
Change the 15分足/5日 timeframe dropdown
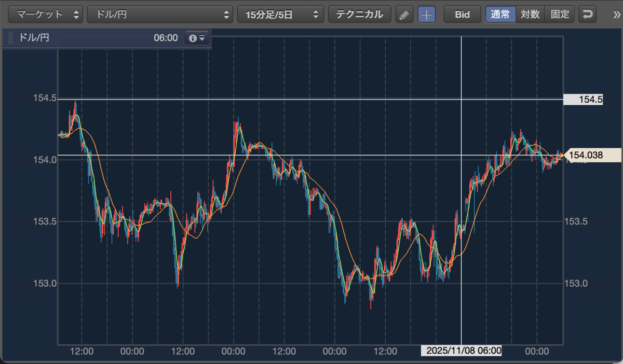click(x=280, y=15)
